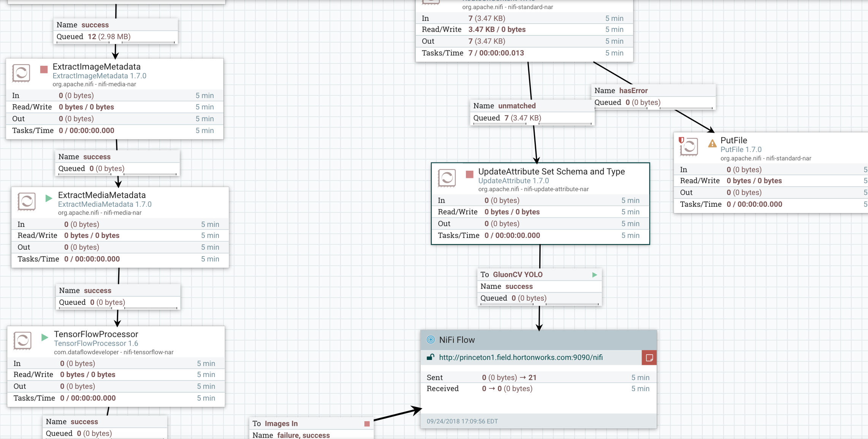868x439 pixels.
Task: Open the princeton1.field.hortonworks.com remote URL link
Action: tap(521, 357)
